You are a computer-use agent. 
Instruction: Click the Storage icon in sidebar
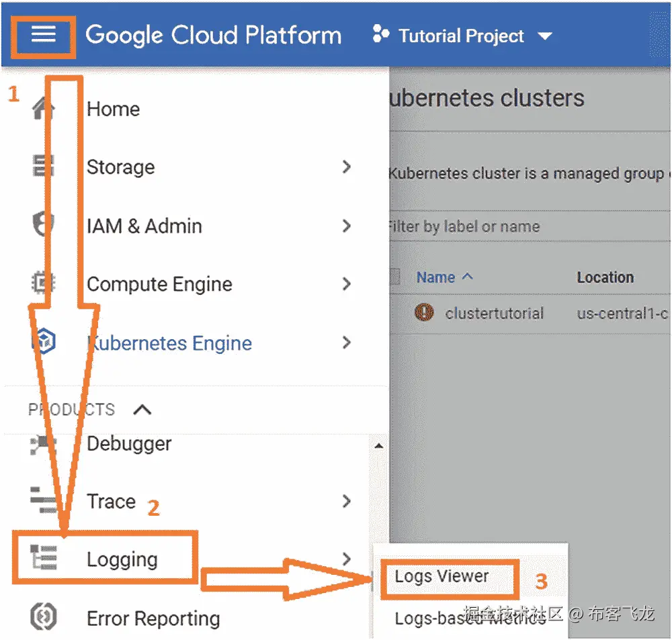point(43,166)
